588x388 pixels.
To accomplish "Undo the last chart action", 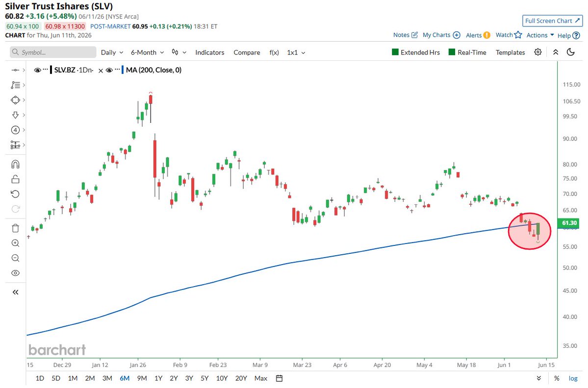I will pyautogui.click(x=15, y=194).
